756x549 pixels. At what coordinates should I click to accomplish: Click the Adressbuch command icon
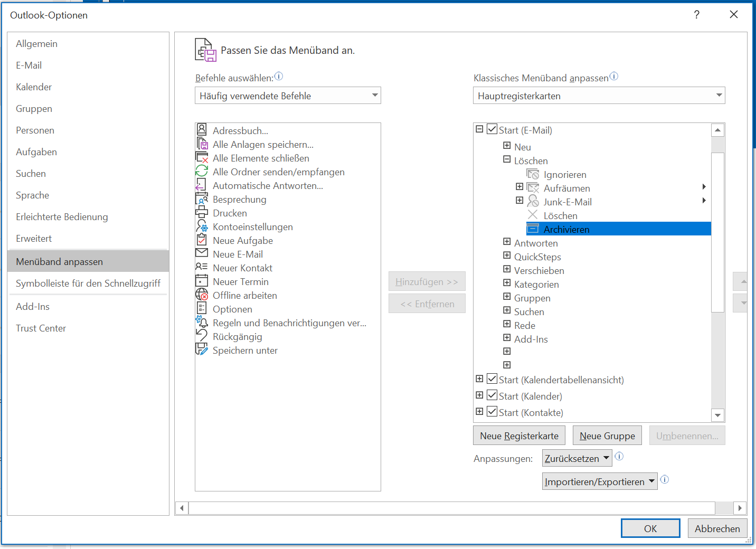pyautogui.click(x=202, y=130)
